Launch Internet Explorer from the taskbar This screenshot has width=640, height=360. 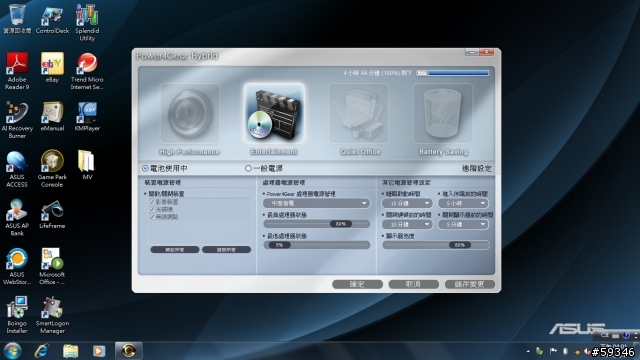pos(41,351)
